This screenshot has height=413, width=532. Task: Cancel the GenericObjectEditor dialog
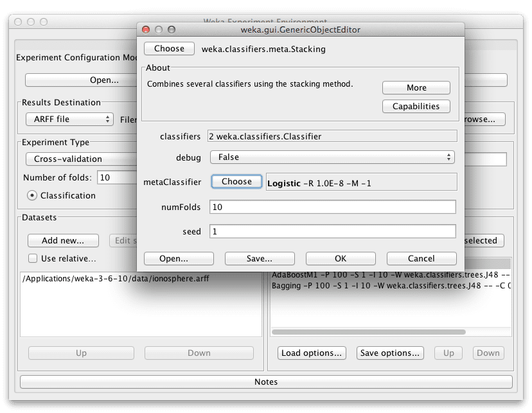coord(421,258)
